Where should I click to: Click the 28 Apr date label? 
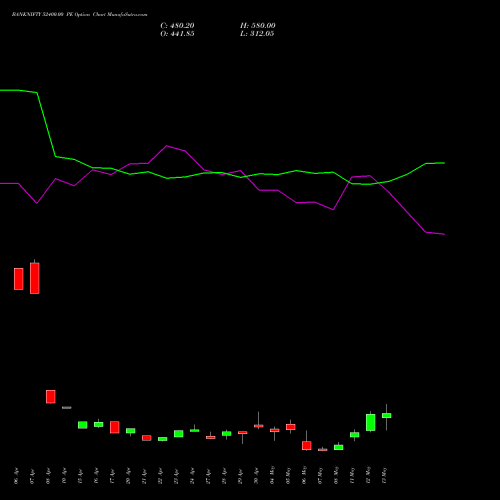tap(225, 476)
